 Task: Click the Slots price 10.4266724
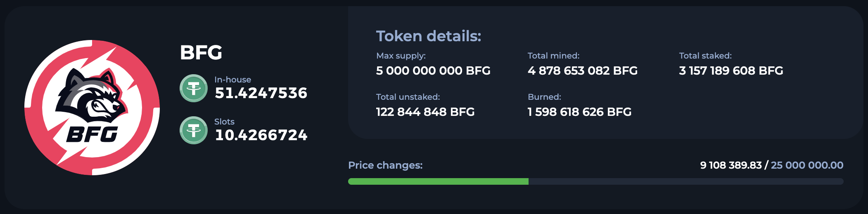click(261, 135)
